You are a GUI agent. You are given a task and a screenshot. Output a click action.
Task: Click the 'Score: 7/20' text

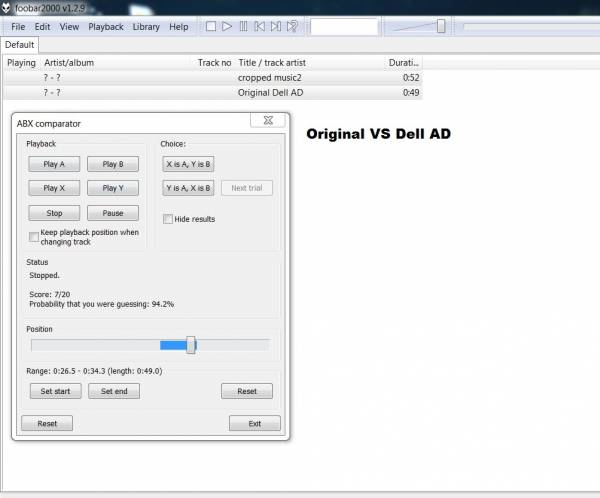(50, 294)
